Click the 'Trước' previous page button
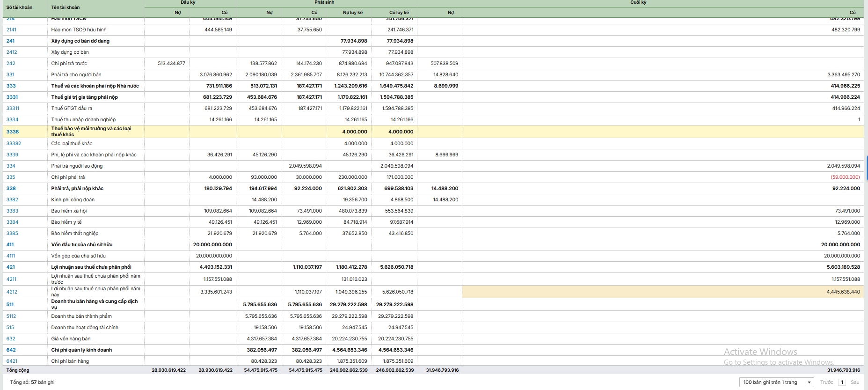 click(826, 382)
